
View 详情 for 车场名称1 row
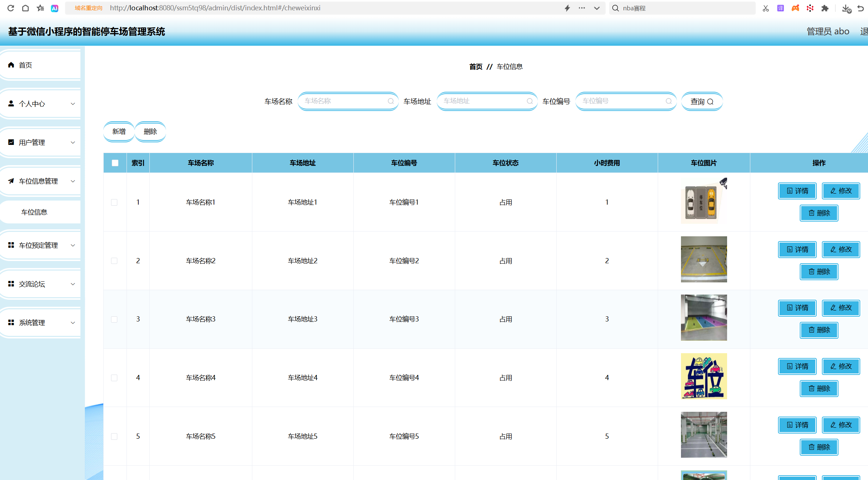[x=797, y=191]
